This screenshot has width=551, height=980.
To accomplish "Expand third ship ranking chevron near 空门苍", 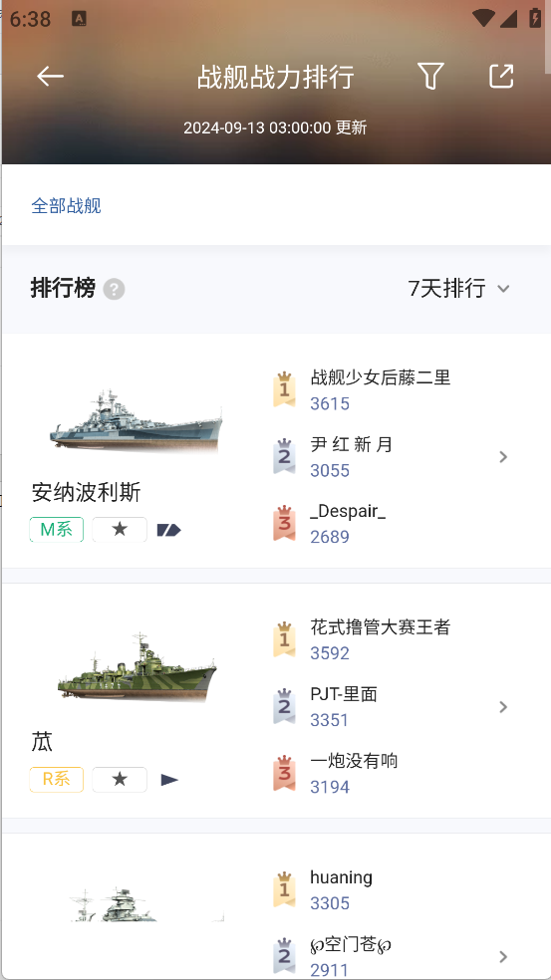I will click(503, 957).
